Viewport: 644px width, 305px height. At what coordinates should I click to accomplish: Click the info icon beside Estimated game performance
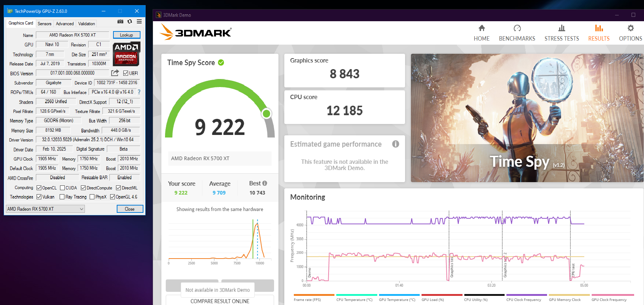[396, 144]
